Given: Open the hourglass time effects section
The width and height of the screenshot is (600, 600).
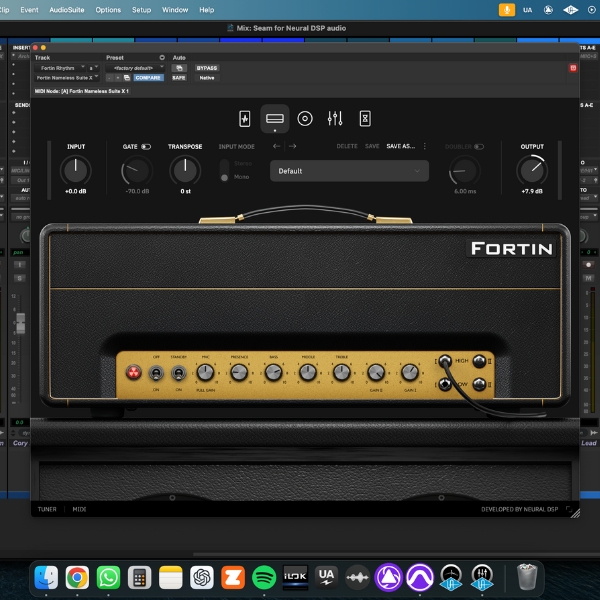Looking at the screenshot, I should [365, 119].
